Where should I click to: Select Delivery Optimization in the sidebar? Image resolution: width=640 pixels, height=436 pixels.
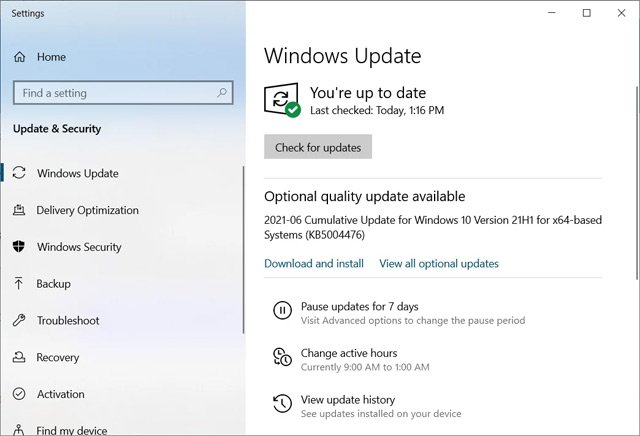pyautogui.click(x=87, y=210)
